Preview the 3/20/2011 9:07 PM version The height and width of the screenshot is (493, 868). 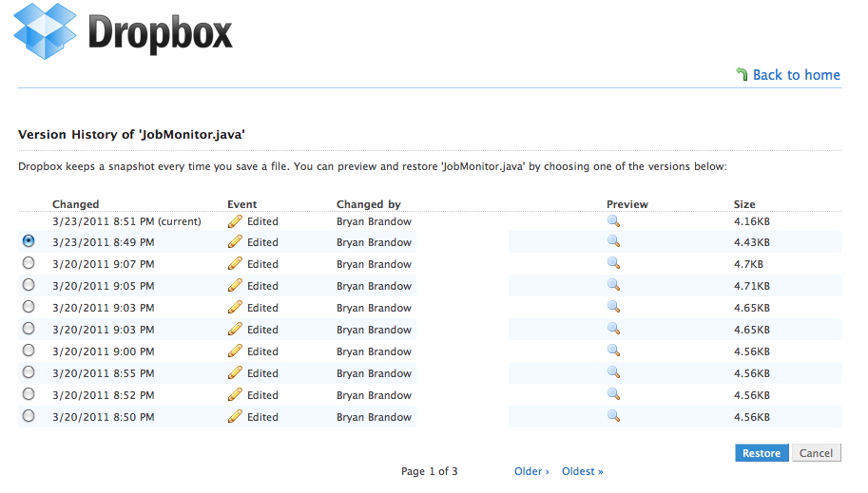(x=613, y=264)
